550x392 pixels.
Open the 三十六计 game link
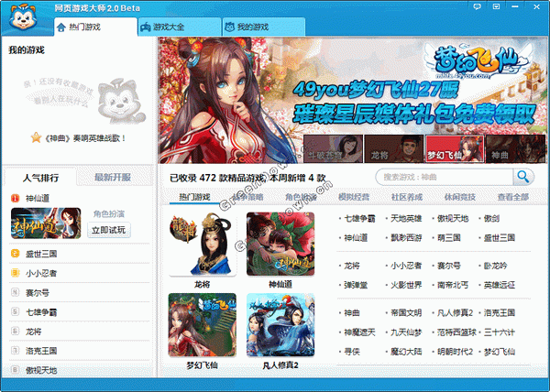(x=500, y=332)
